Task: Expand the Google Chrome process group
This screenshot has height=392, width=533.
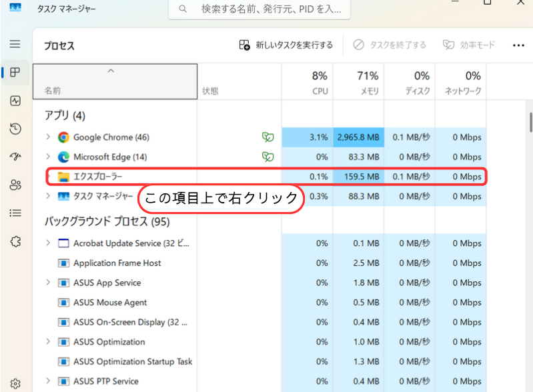Action: (x=48, y=137)
